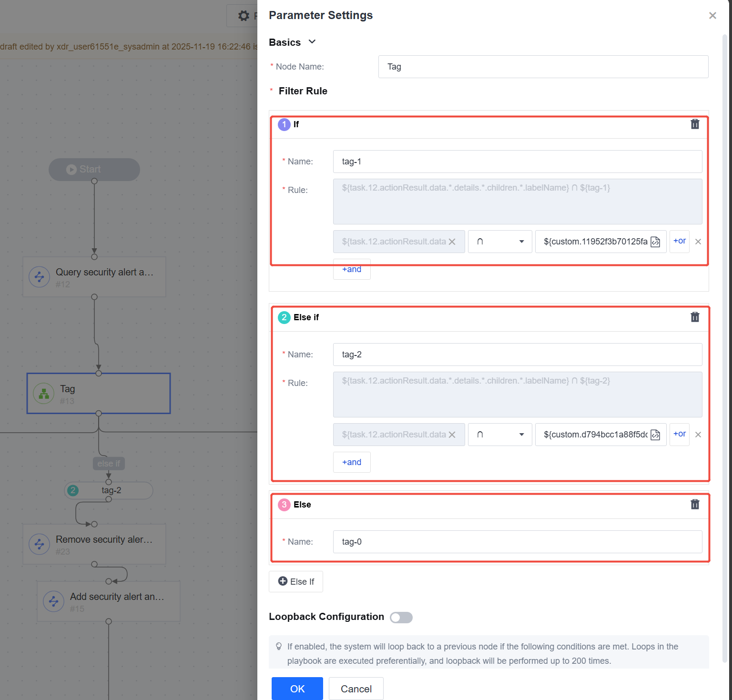Remove the tag-2 rule row
This screenshot has width=732, height=700.
[698, 435]
